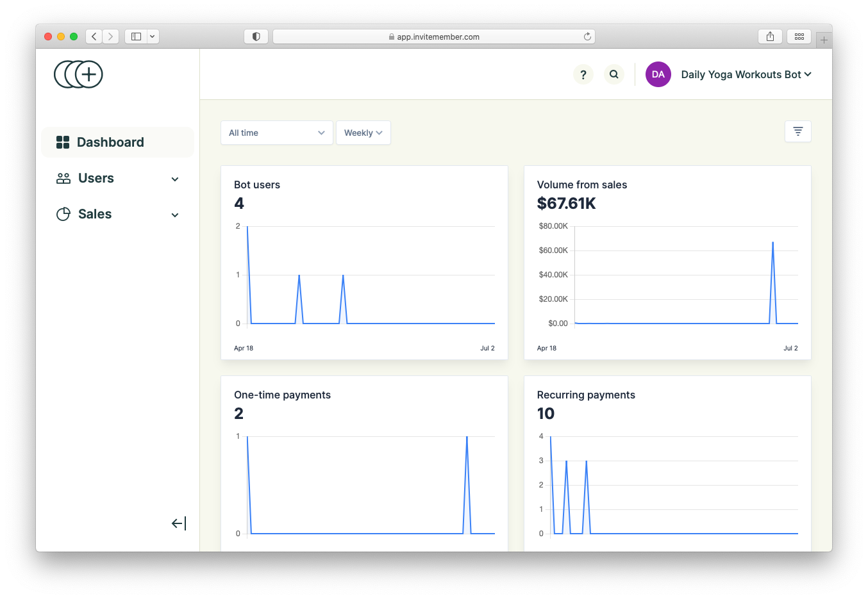Screen dimensions: 868x599
Task: Click the InviteMember logo icon
Action: pyautogui.click(x=78, y=74)
